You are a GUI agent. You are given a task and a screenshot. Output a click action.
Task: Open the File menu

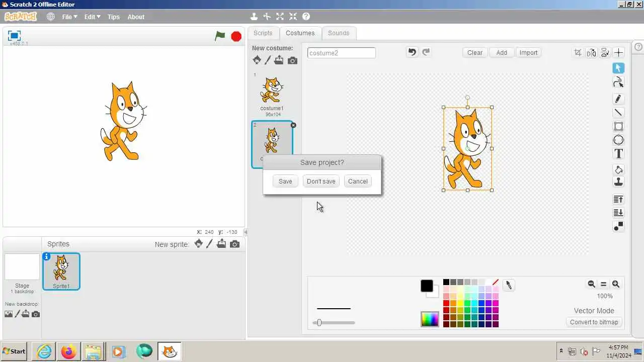[69, 17]
